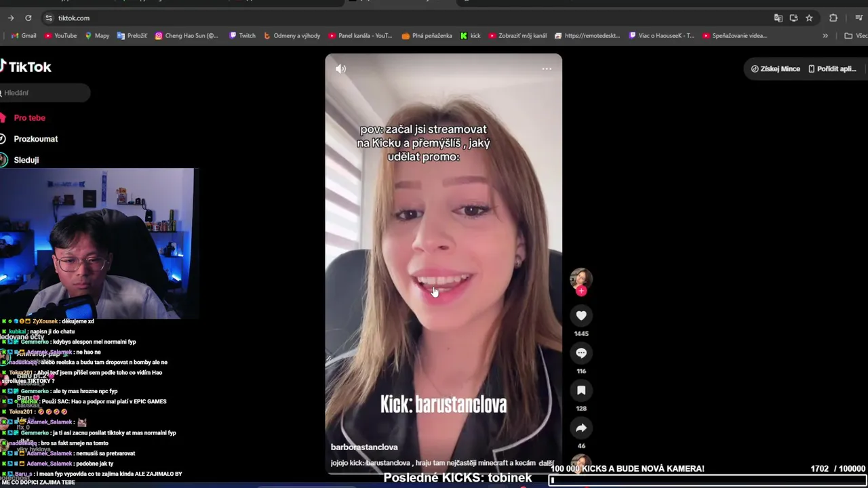Open the Odmeny a výhody bookmark
This screenshot has width=868, height=488.
(x=292, y=36)
